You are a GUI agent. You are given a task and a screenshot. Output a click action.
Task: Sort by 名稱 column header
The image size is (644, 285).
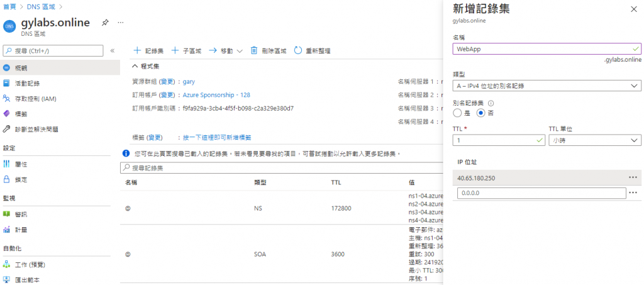pos(131,182)
